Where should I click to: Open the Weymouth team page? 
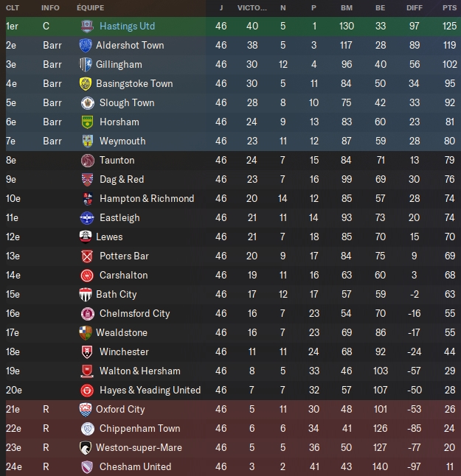click(x=122, y=141)
